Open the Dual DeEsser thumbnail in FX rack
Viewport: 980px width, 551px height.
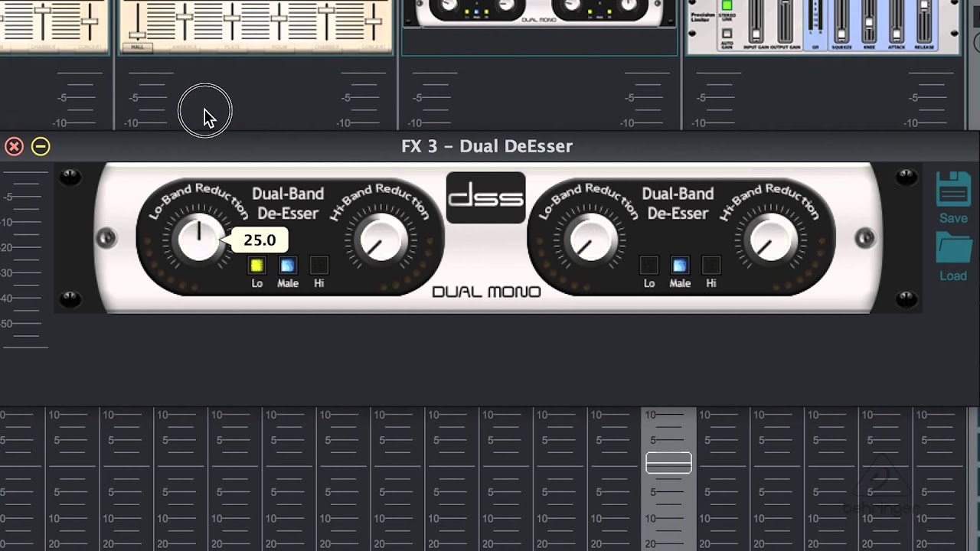click(540, 14)
